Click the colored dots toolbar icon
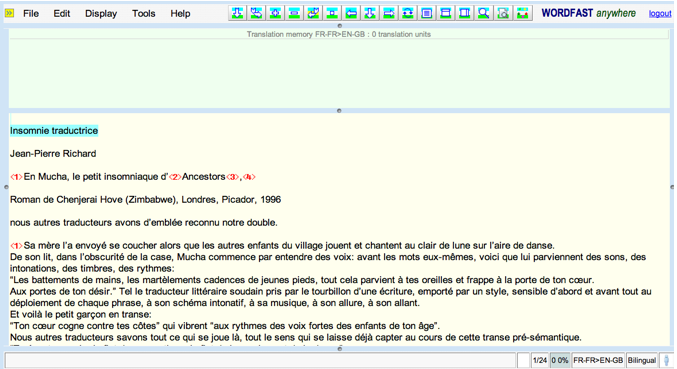Image resolution: width=677 pixels, height=369 pixels. tap(522, 13)
